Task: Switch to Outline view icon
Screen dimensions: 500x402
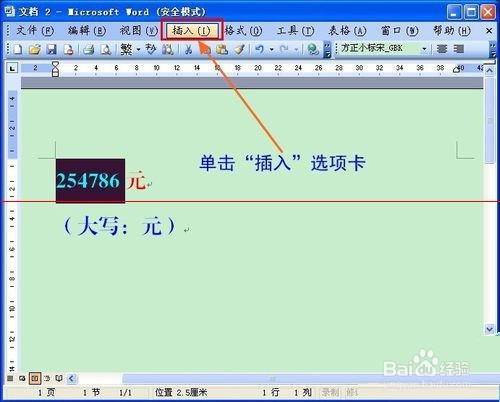Action: pyautogui.click(x=47, y=378)
